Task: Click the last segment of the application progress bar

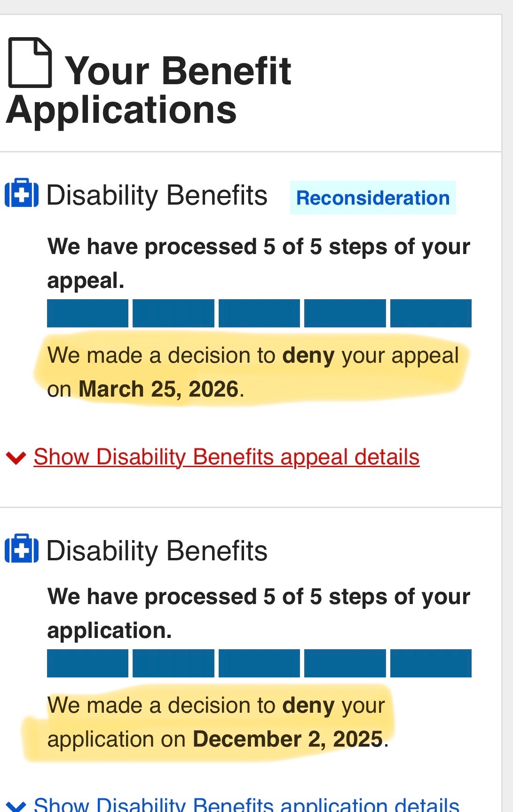Action: (431, 663)
